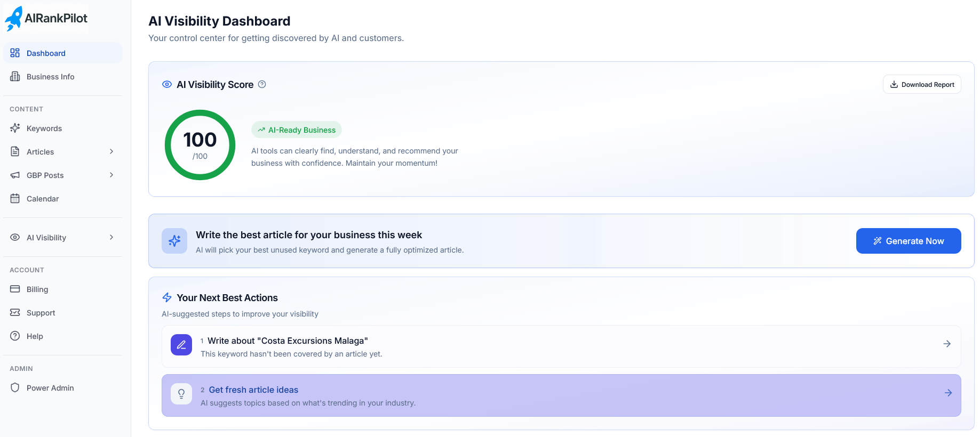Select Dashboard in the sidebar

click(x=46, y=53)
